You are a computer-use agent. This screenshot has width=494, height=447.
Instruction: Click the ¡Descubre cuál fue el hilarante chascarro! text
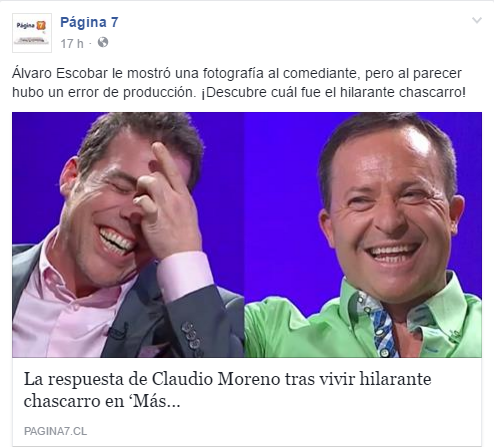[x=333, y=92]
